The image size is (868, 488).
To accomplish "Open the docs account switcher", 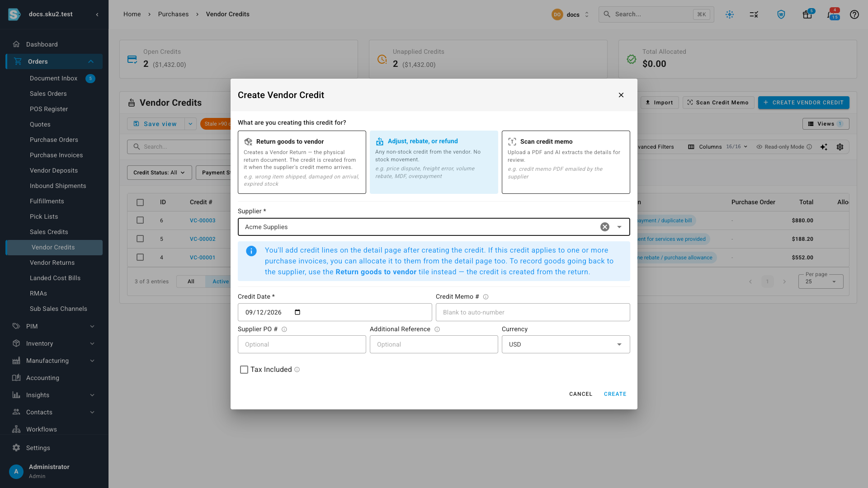I will click(x=571, y=14).
